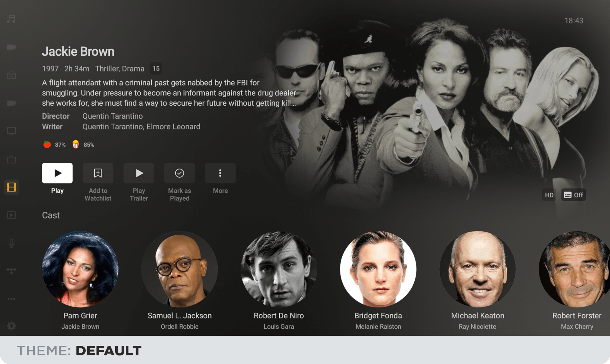This screenshot has width=610, height=364.
Task: Open Settings gear icon in sidebar
Action: (x=11, y=326)
